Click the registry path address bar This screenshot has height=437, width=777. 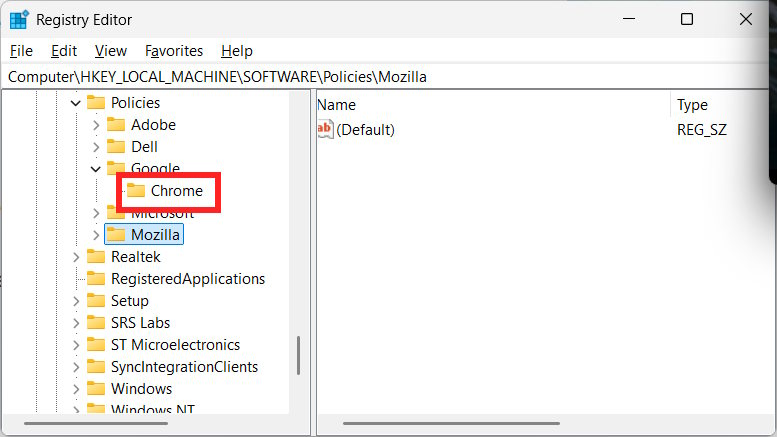click(x=385, y=77)
